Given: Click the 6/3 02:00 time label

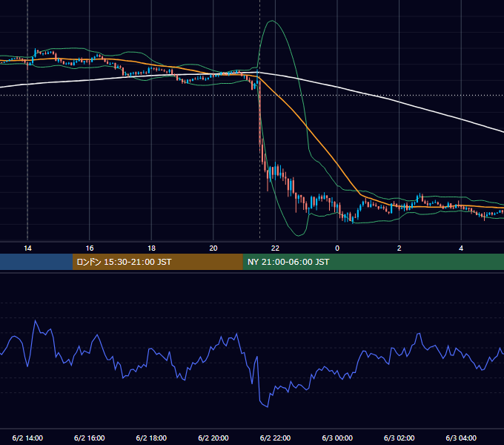Looking at the screenshot, I should (399, 438).
